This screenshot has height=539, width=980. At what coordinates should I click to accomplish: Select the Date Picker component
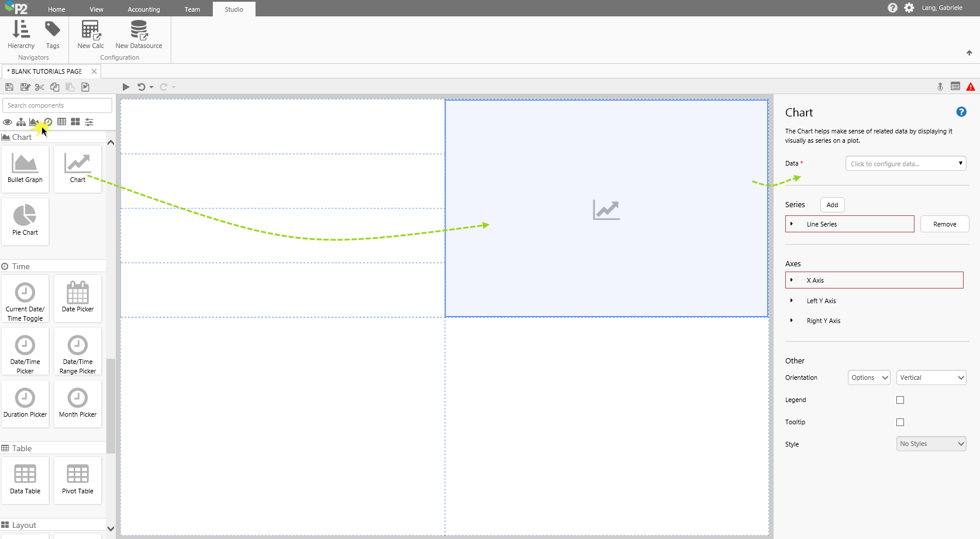pyautogui.click(x=78, y=298)
